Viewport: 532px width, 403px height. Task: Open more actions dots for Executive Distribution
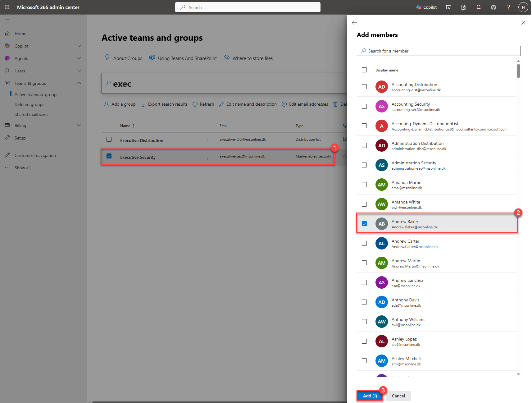tap(208, 141)
